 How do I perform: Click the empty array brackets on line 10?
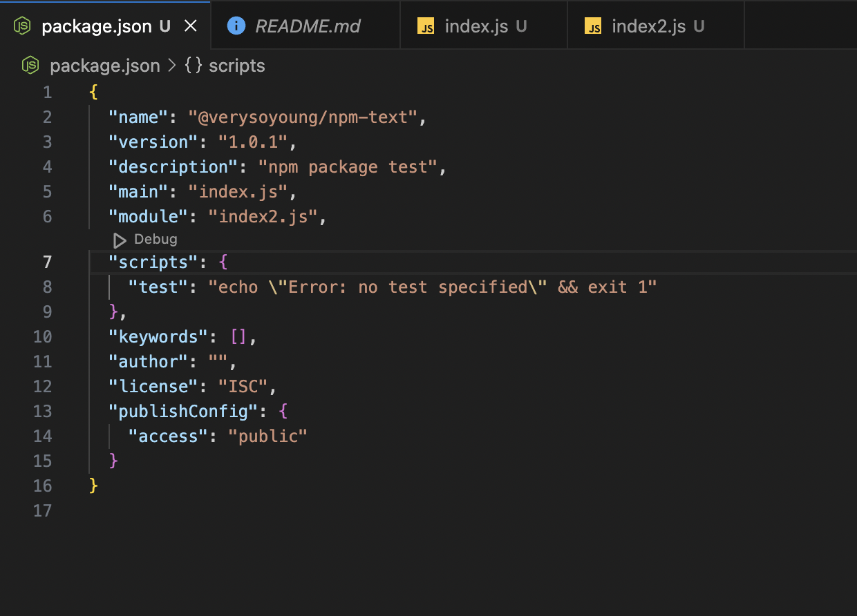point(238,337)
